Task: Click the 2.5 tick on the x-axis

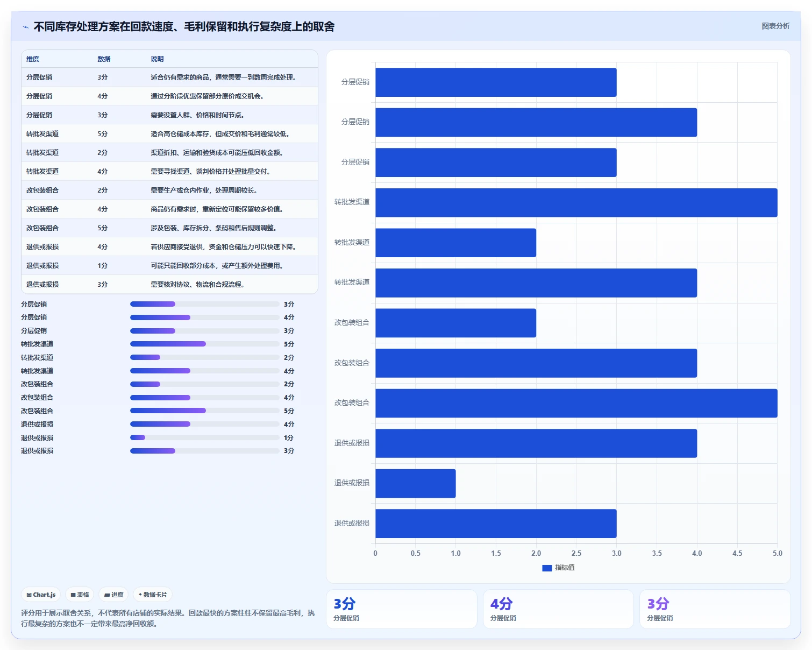Action: [576, 553]
